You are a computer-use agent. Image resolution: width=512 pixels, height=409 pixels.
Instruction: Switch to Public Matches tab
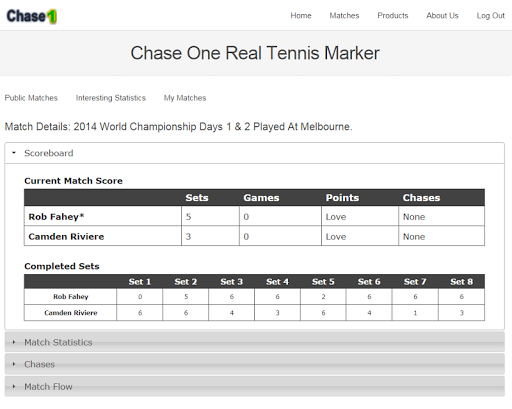(31, 98)
